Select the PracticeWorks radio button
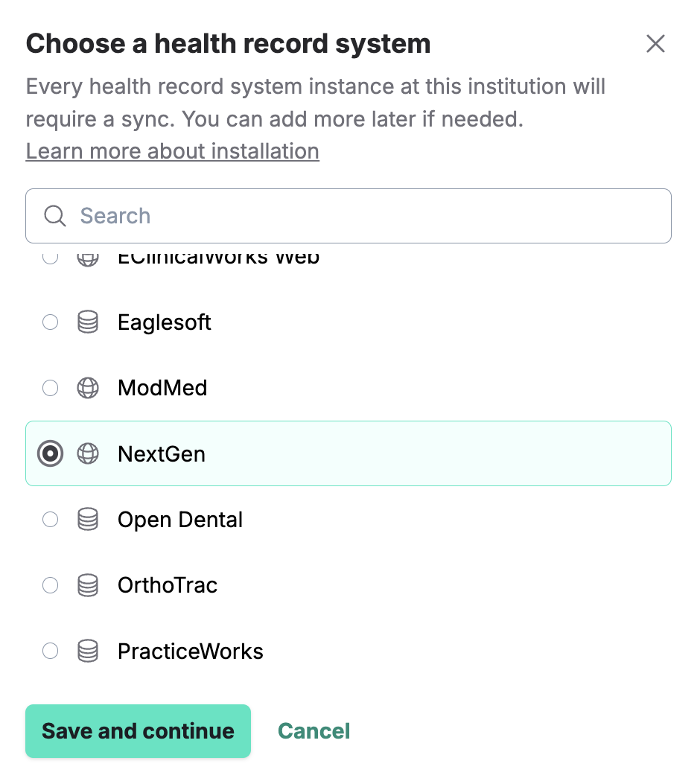This screenshot has height=784, width=700. pos(50,651)
